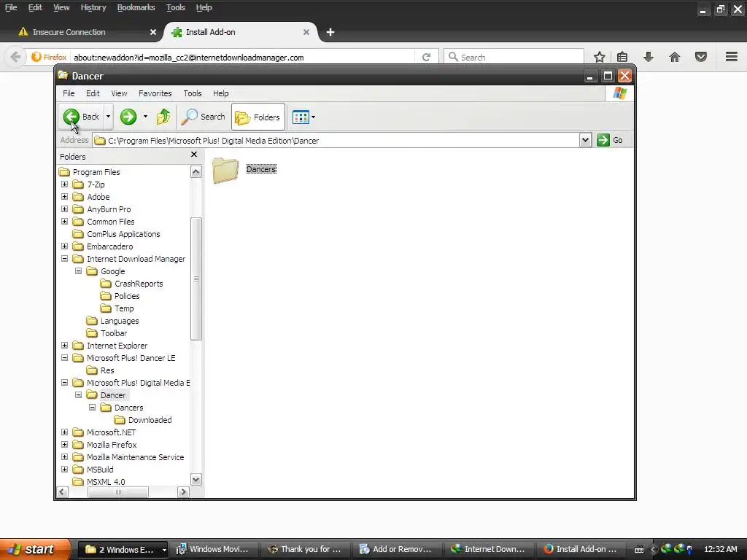This screenshot has width=747, height=560.
Task: Select the Downloaded folder in tree
Action: pyautogui.click(x=143, y=419)
